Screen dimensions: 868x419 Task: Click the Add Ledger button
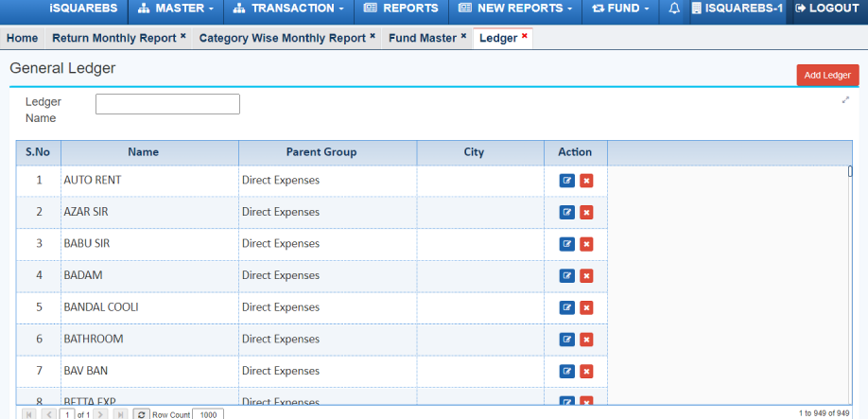pos(827,76)
